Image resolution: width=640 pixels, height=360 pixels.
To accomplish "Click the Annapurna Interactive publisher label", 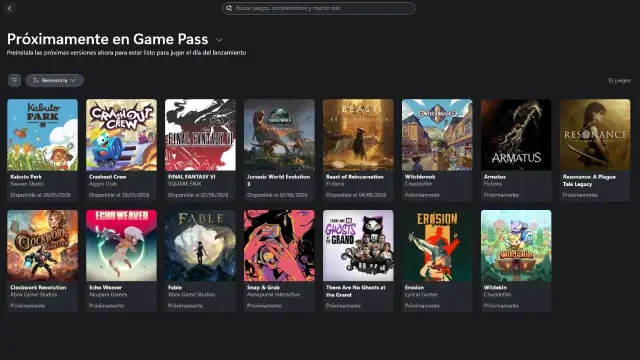I will click(273, 295).
